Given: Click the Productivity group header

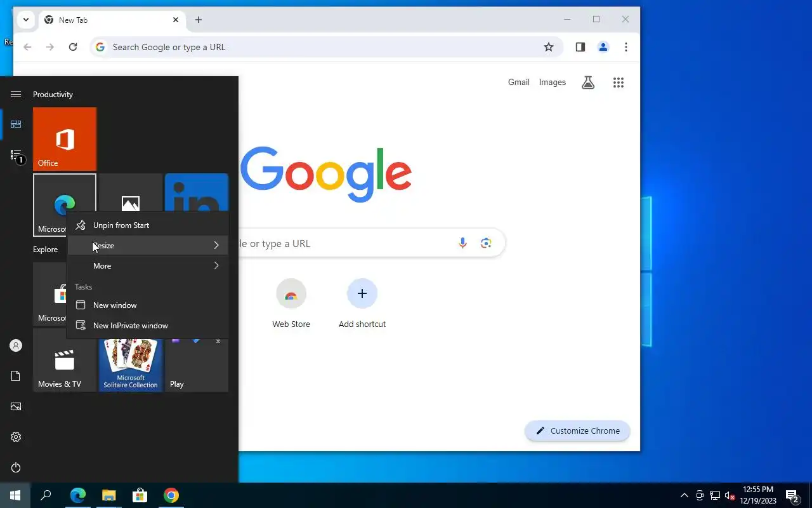Looking at the screenshot, I should pyautogui.click(x=53, y=94).
